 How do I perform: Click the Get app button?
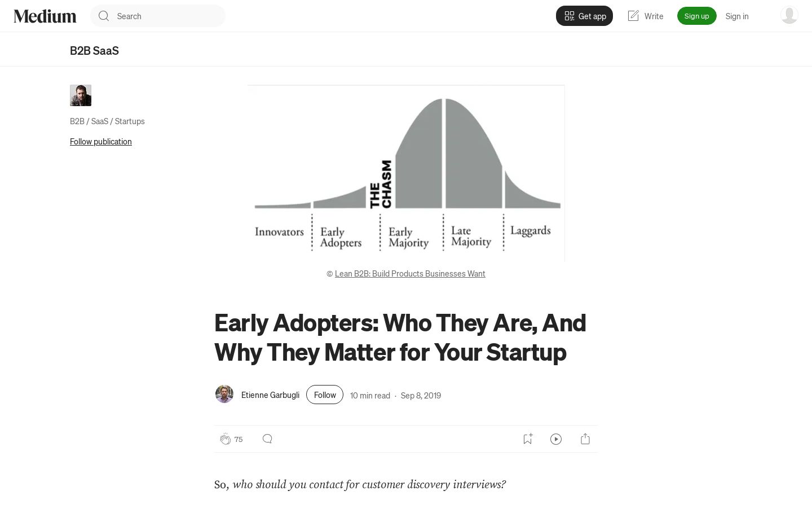point(584,16)
